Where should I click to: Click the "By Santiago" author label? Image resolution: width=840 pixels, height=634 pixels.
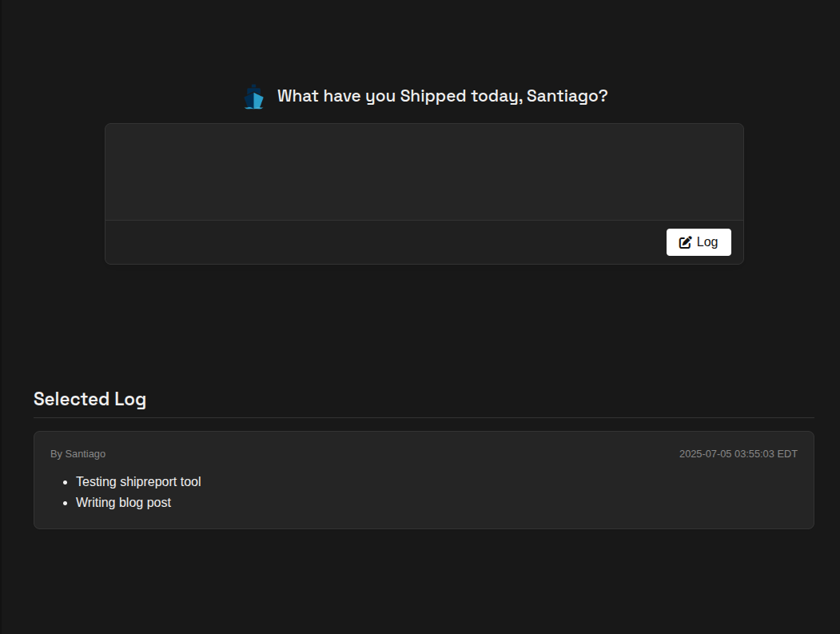(78, 454)
